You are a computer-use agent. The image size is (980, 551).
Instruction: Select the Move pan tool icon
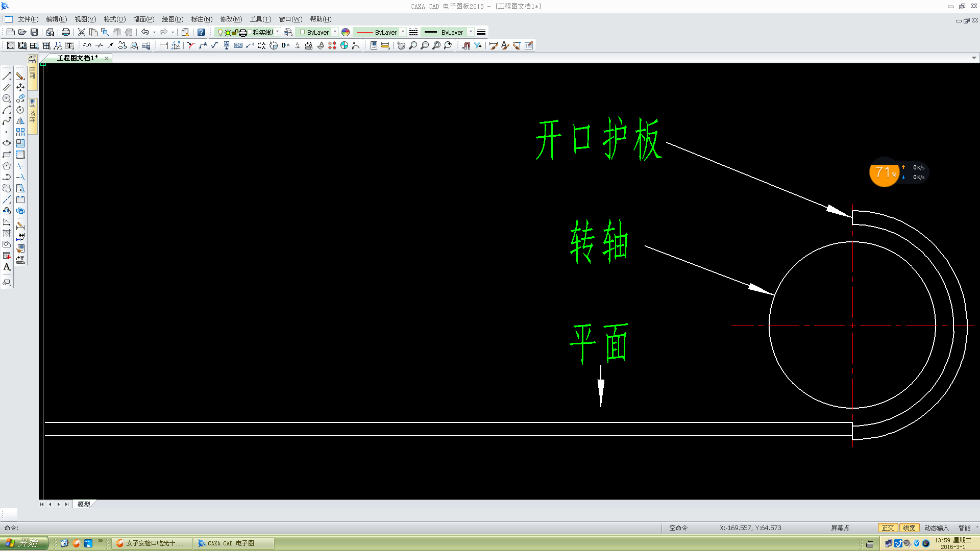pos(20,87)
